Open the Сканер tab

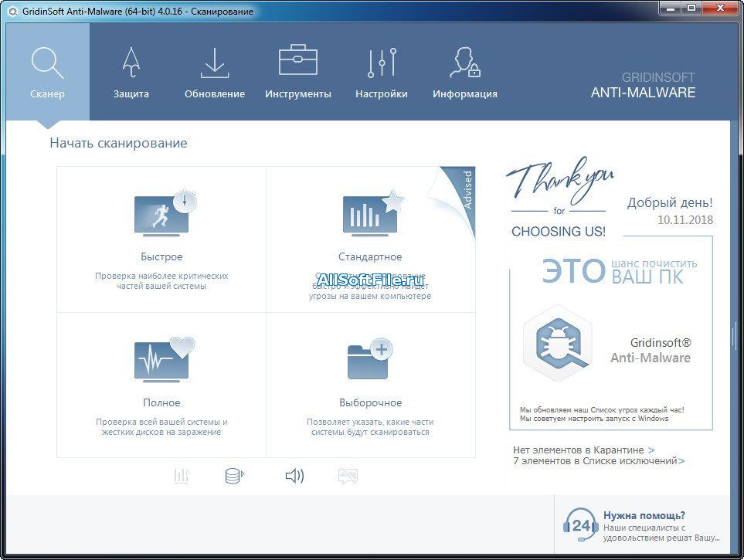47,72
